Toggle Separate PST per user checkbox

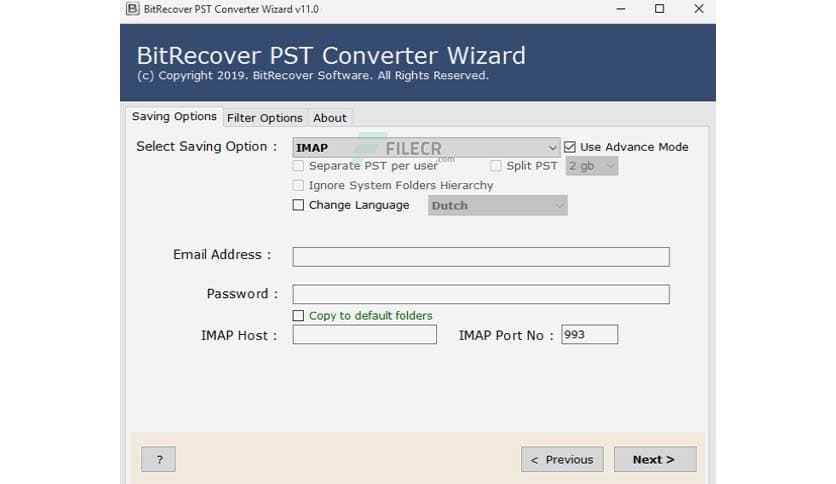(298, 166)
